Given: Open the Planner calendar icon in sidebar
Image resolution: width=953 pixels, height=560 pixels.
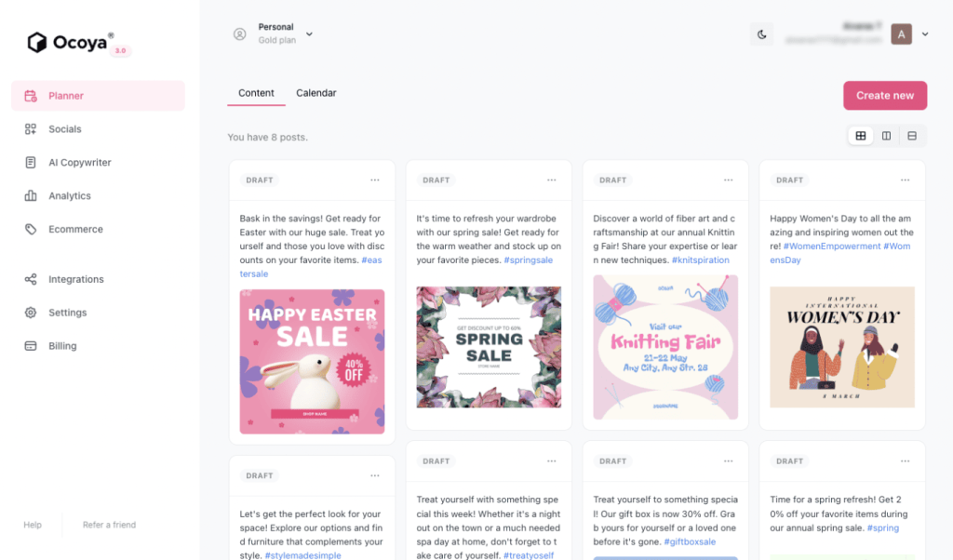Looking at the screenshot, I should click(31, 96).
